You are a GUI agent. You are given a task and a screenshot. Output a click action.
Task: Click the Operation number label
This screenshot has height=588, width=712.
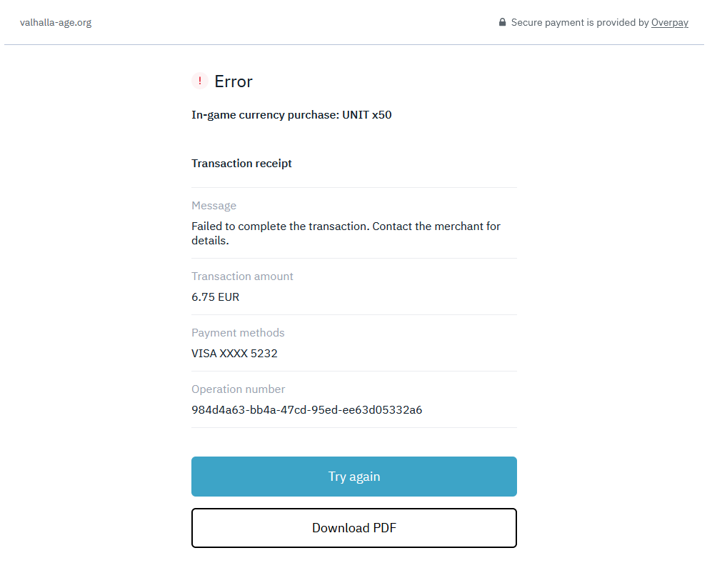(238, 389)
